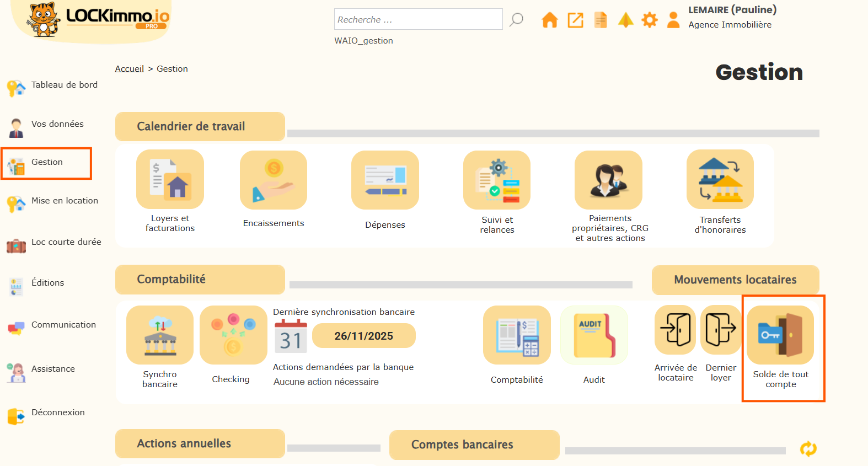Click the Encaissements hand-with-coin icon
868x466 pixels.
tap(274, 180)
